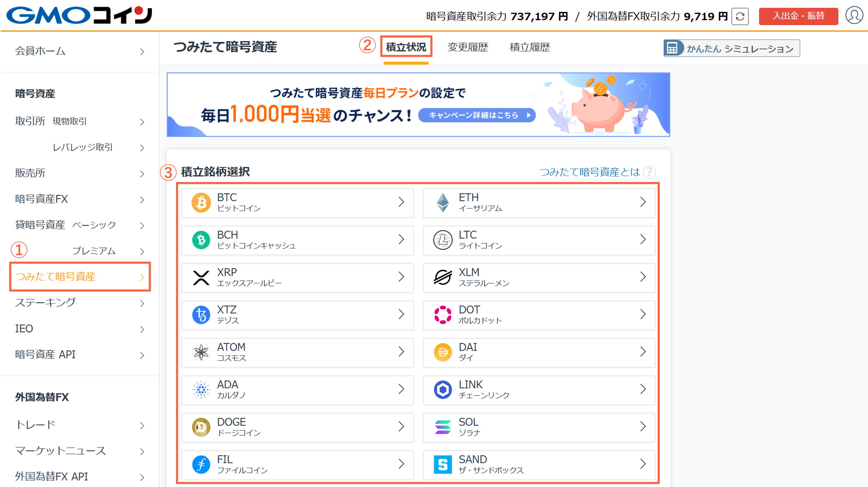Open the LTC row chevron arrow
This screenshot has width=868, height=487.
(x=643, y=239)
